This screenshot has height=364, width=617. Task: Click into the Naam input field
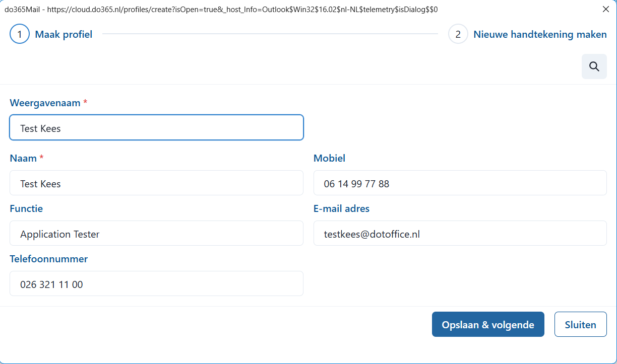(156, 183)
